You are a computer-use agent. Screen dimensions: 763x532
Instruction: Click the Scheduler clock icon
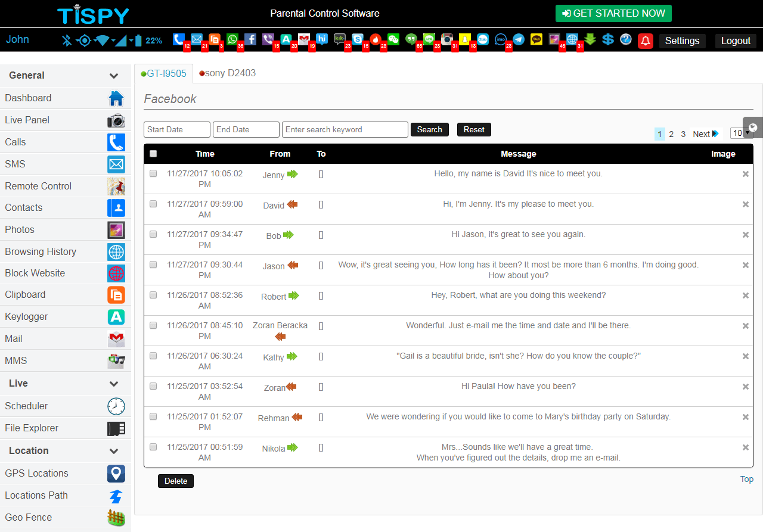[x=116, y=406]
